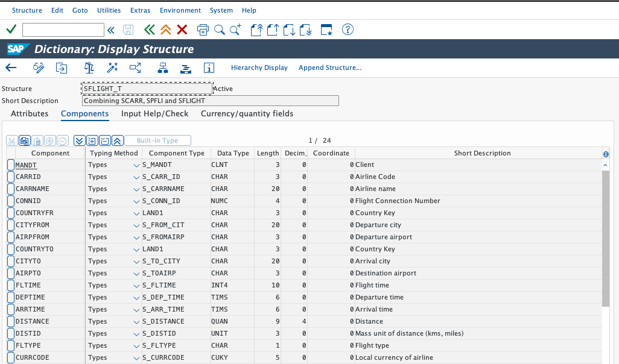The height and width of the screenshot is (364, 619).
Task: Click the Activate magic wand icon
Action: [112, 68]
